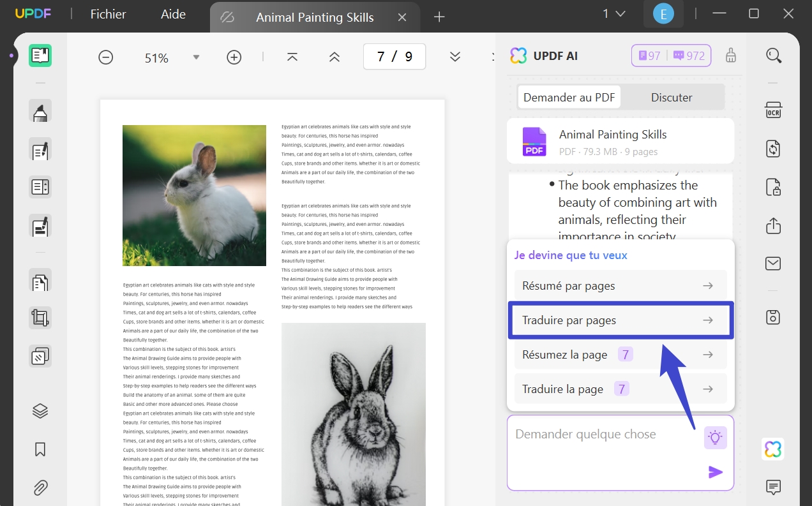
Task: Open the share/export panel
Action: pyautogui.click(x=772, y=225)
